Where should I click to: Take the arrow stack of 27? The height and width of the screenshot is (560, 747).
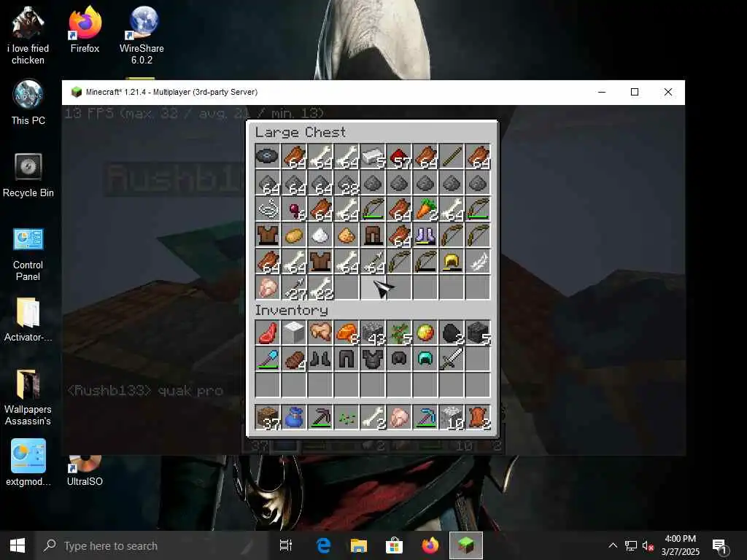pyautogui.click(x=294, y=287)
